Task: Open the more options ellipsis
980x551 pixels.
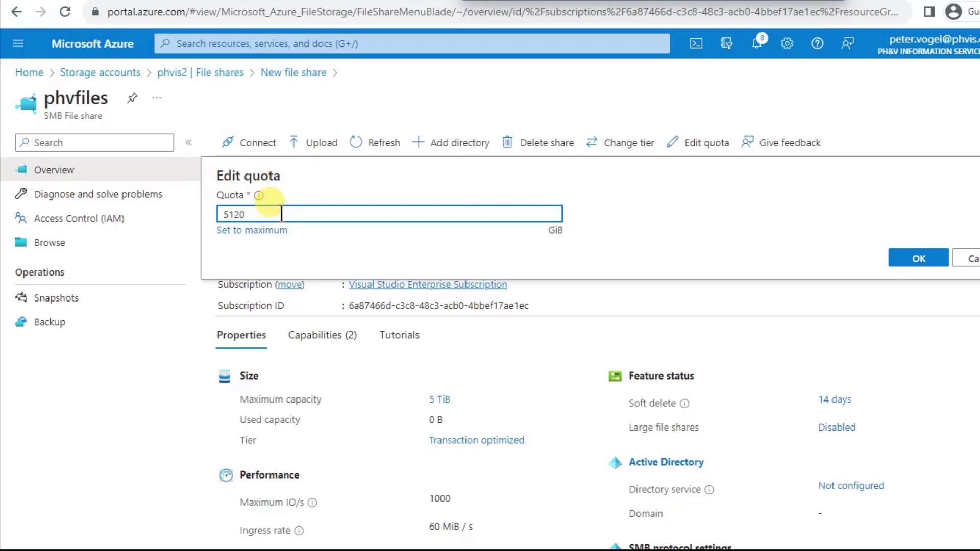Action: [157, 98]
